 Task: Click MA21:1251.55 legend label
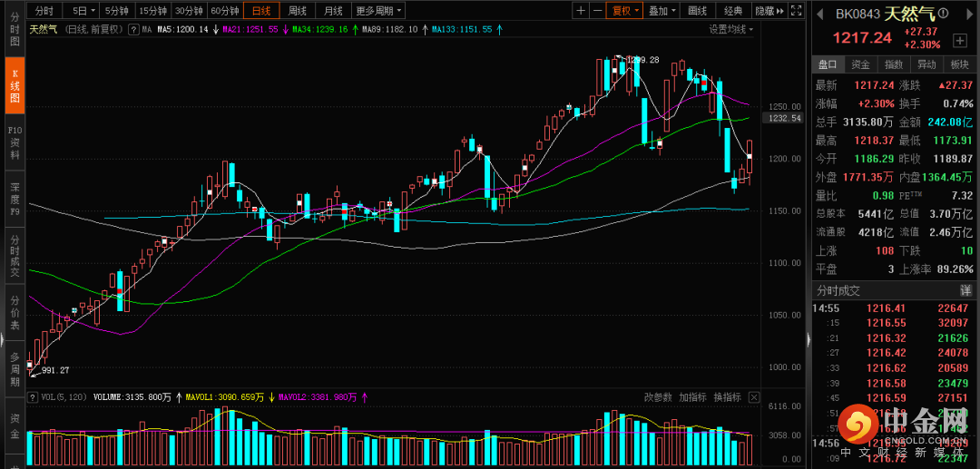click(x=252, y=29)
